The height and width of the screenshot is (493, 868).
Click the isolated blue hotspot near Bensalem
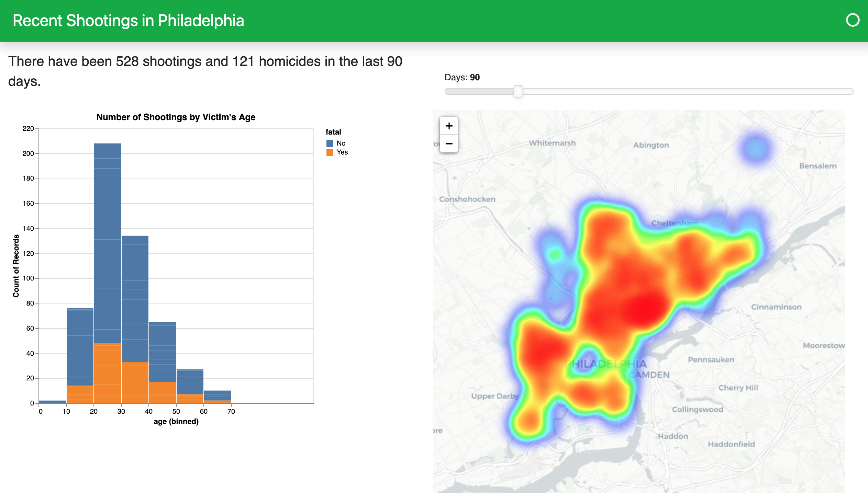[x=755, y=150]
